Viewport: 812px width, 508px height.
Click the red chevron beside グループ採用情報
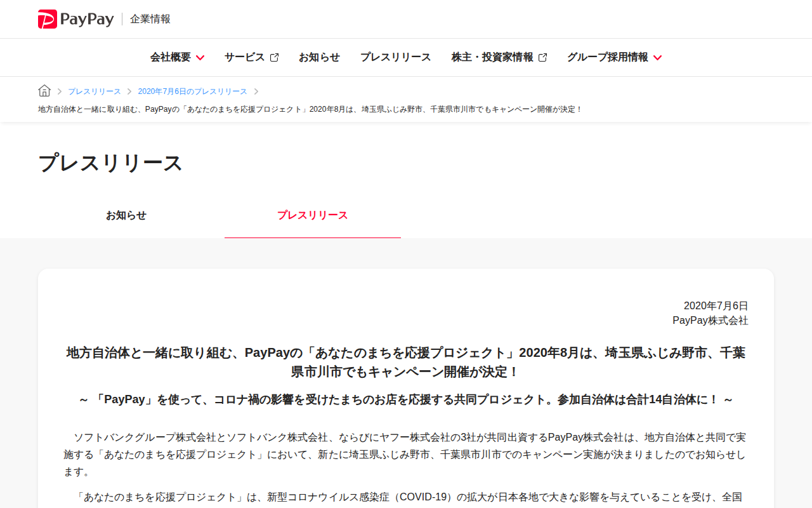(657, 58)
